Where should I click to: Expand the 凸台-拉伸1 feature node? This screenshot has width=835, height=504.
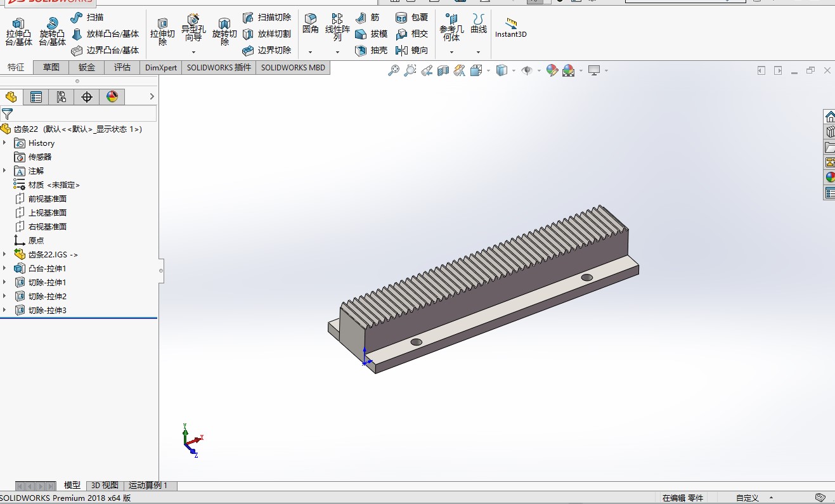tap(4, 268)
